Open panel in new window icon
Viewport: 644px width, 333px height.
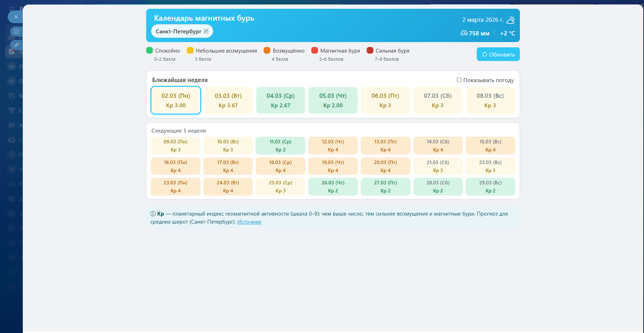16,32
